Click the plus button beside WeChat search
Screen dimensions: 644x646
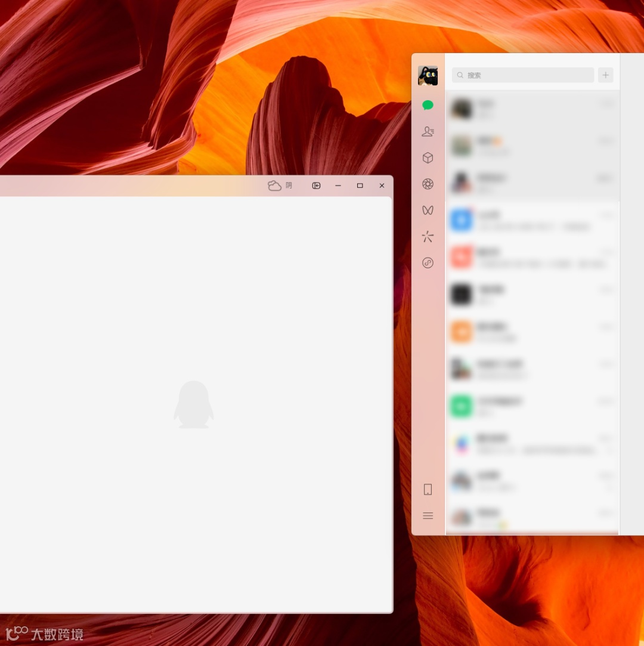click(606, 75)
